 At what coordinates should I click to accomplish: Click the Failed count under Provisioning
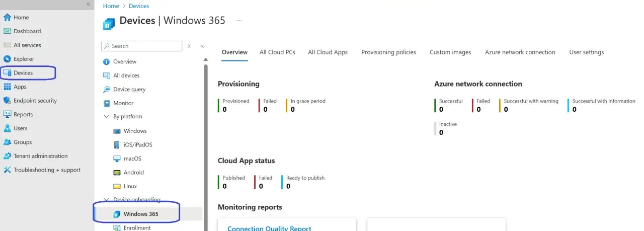[265, 109]
